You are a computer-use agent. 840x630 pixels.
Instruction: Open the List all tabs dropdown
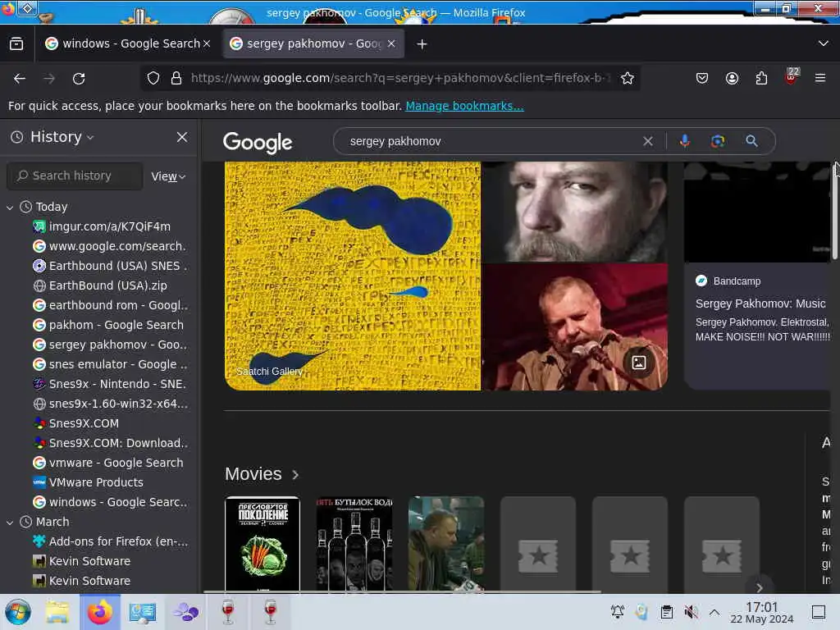click(824, 43)
